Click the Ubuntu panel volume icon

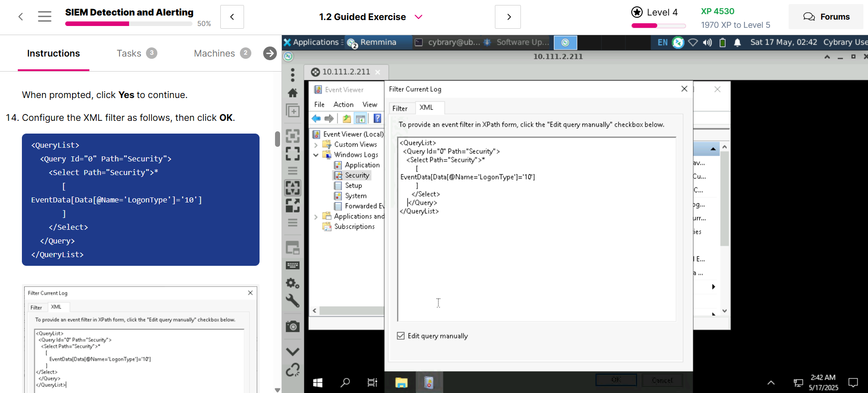(707, 42)
